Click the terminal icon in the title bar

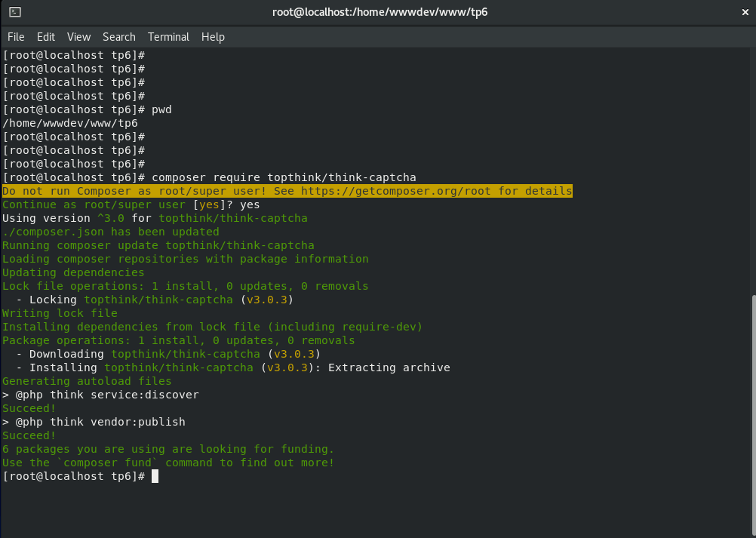pyautogui.click(x=15, y=12)
